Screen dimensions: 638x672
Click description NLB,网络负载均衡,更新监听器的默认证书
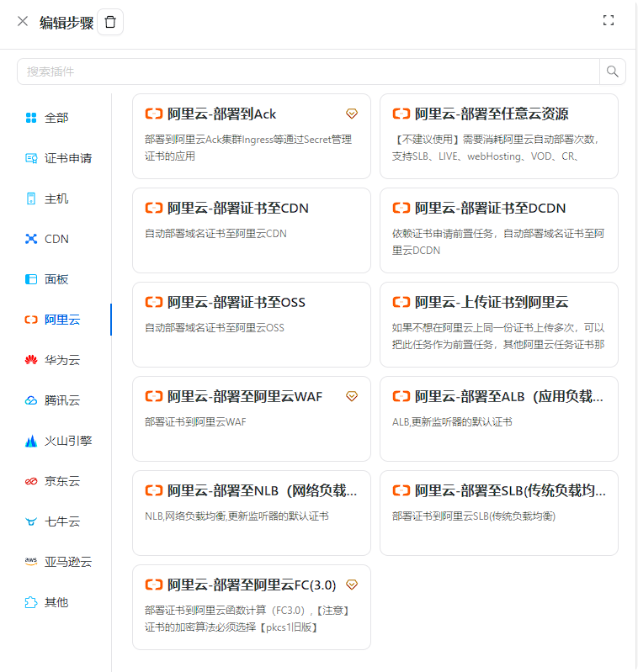pos(237,516)
